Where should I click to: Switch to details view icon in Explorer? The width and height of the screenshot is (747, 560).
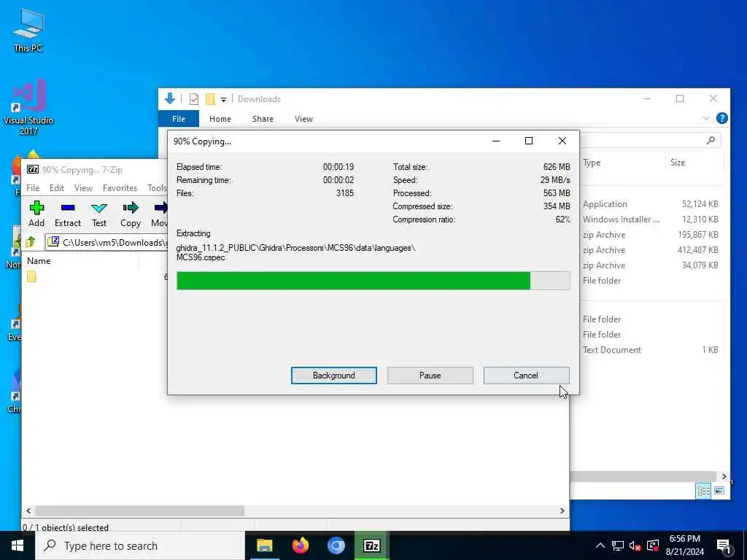[703, 491]
